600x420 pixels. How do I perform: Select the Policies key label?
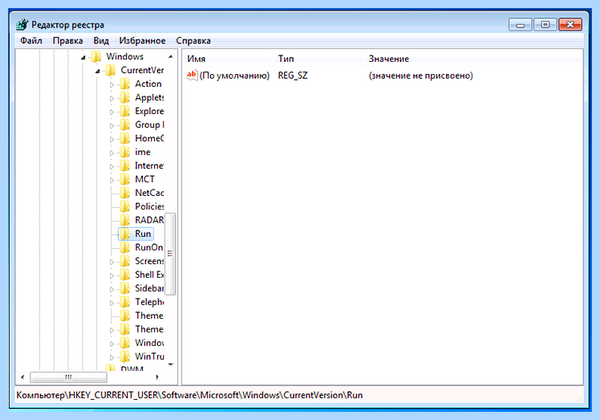click(x=149, y=207)
